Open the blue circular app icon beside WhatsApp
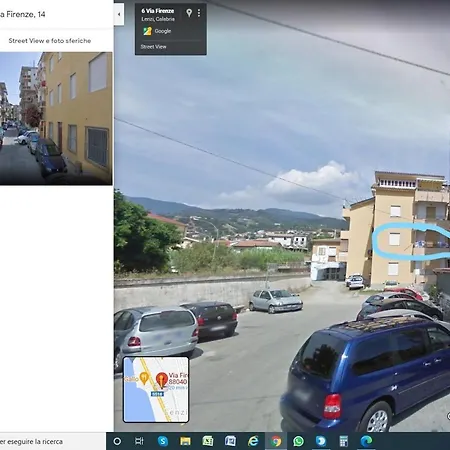This screenshot has width=450, height=450. click(x=321, y=441)
